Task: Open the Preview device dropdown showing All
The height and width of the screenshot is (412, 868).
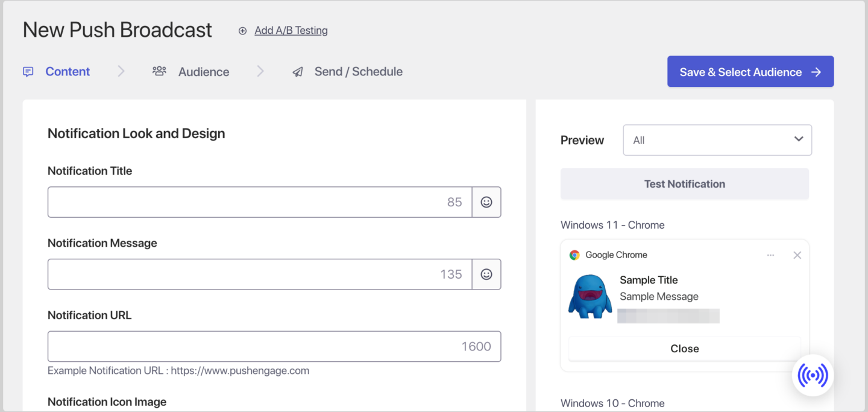Action: click(717, 139)
